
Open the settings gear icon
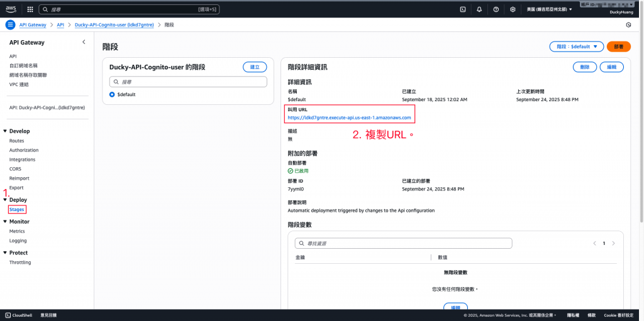point(513,9)
